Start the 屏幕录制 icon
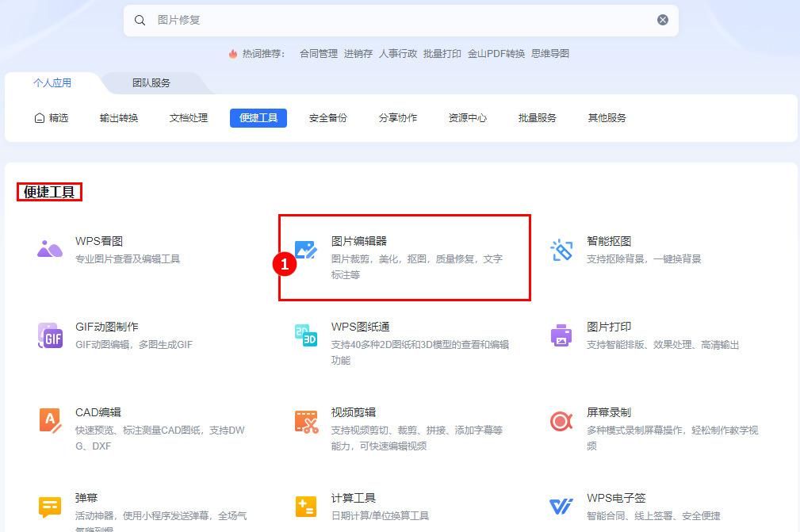Viewport: 800px width, 532px height. (561, 421)
